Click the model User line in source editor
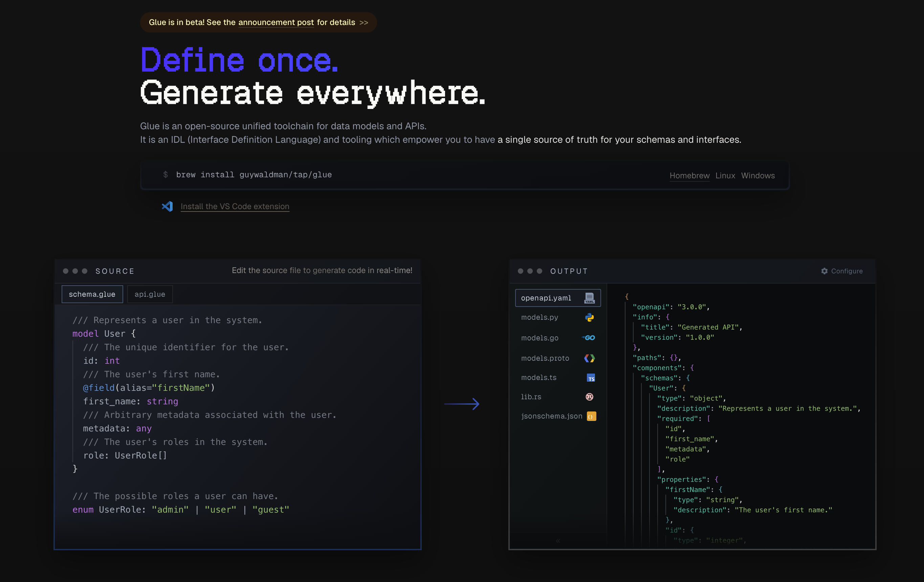The height and width of the screenshot is (582, 924). click(x=104, y=334)
